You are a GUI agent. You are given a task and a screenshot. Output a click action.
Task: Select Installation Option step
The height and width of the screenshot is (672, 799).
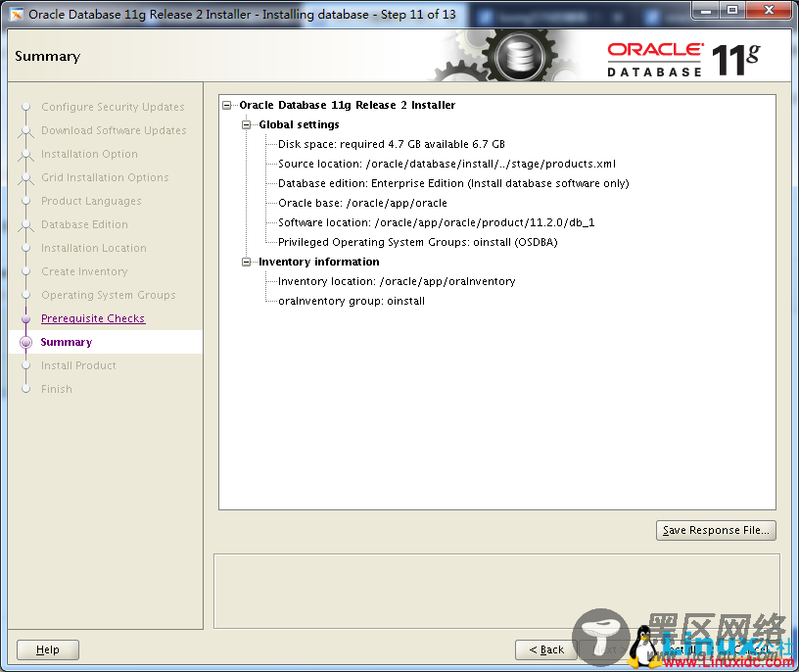pyautogui.click(x=89, y=154)
